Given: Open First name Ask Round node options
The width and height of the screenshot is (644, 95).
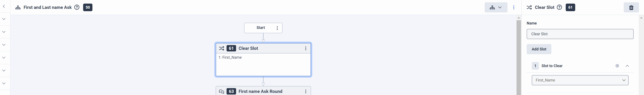Looking at the screenshot, I should (x=306, y=91).
